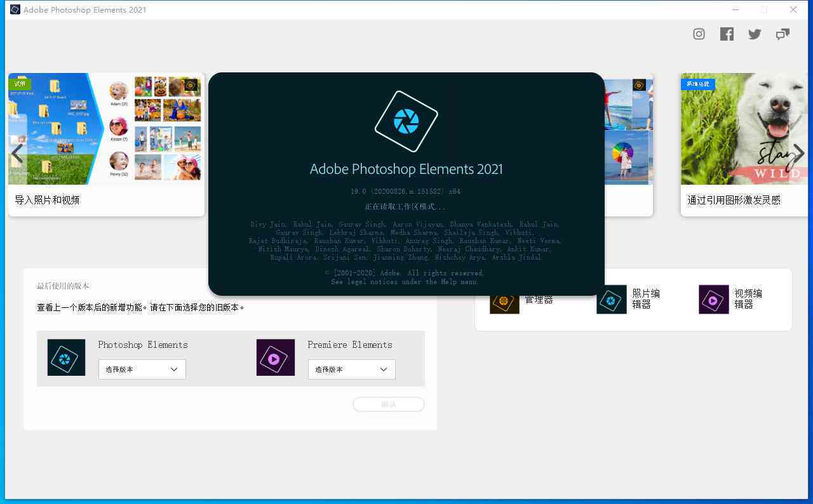Click 最后使用的版本 heading text
The width and height of the screenshot is (813, 504).
point(63,286)
